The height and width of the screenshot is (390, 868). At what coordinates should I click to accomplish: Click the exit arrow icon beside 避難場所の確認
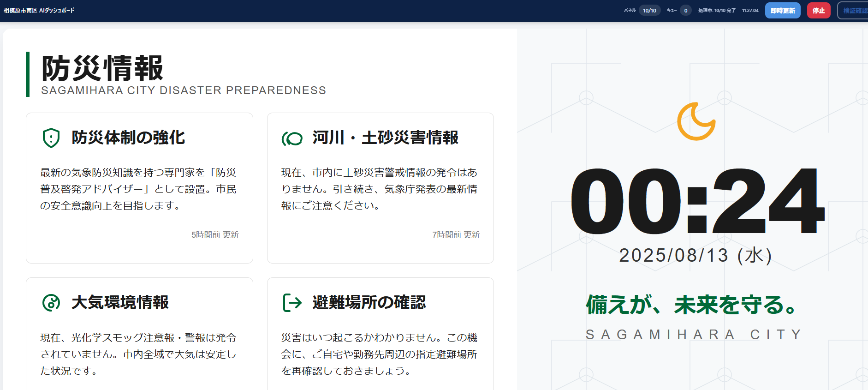(x=292, y=303)
